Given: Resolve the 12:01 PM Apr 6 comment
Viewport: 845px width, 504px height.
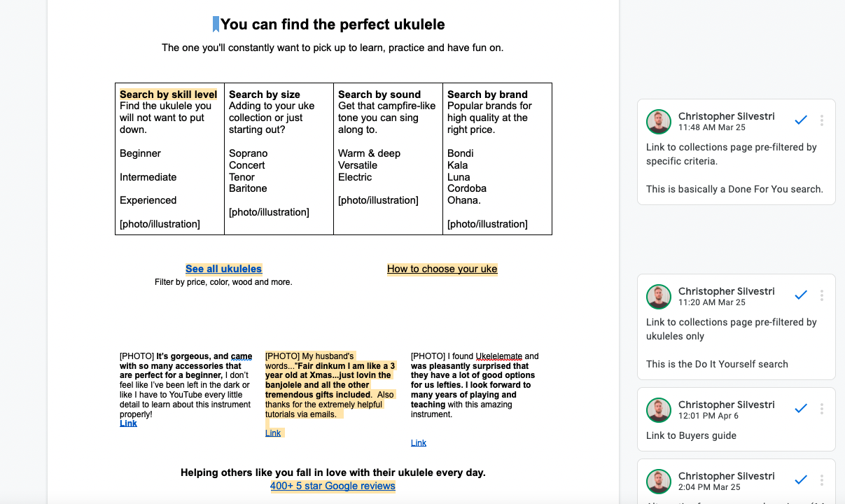Looking at the screenshot, I should 801,409.
